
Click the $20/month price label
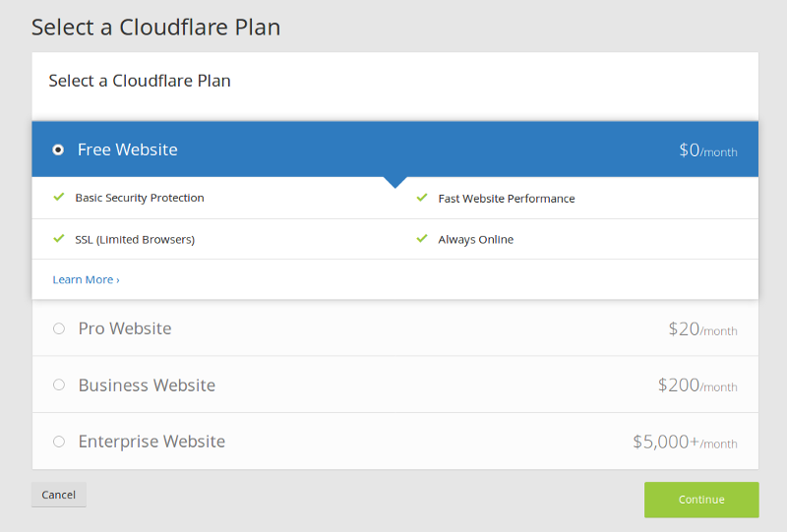pyautogui.click(x=702, y=329)
